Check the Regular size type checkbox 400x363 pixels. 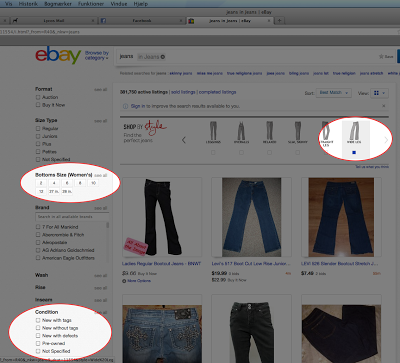(38, 128)
